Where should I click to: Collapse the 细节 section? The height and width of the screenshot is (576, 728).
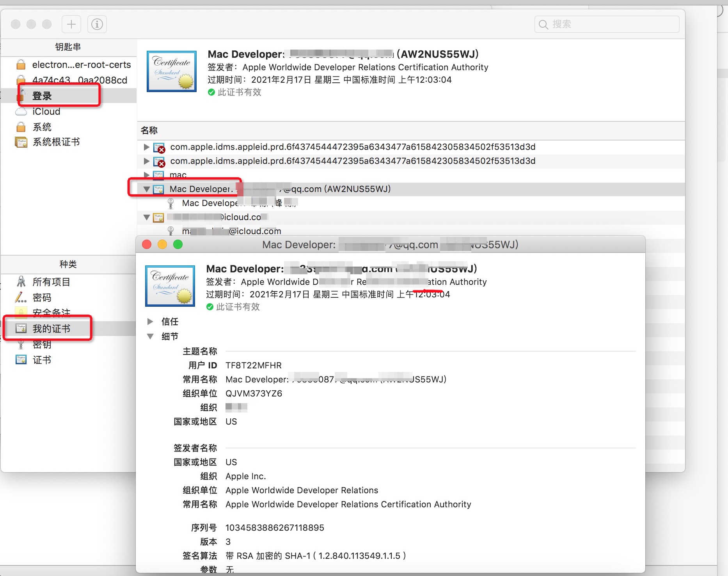pyautogui.click(x=150, y=336)
